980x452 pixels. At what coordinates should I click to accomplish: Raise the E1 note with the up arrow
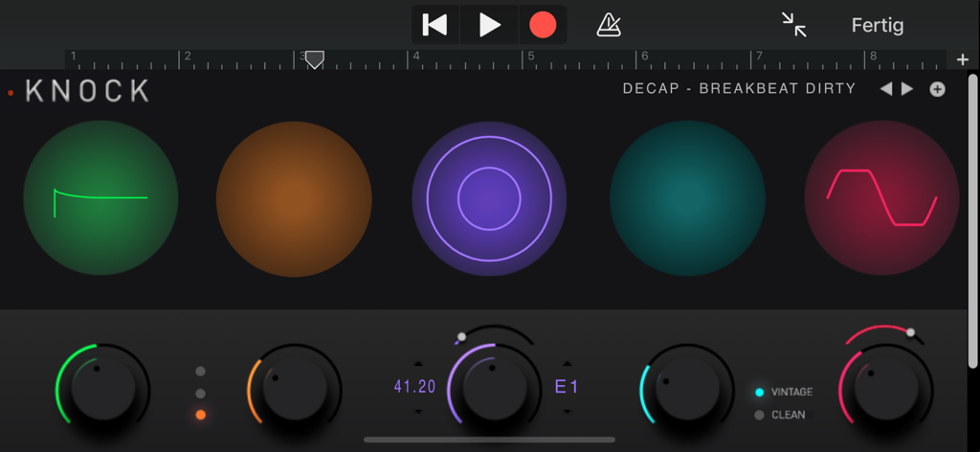(x=567, y=363)
